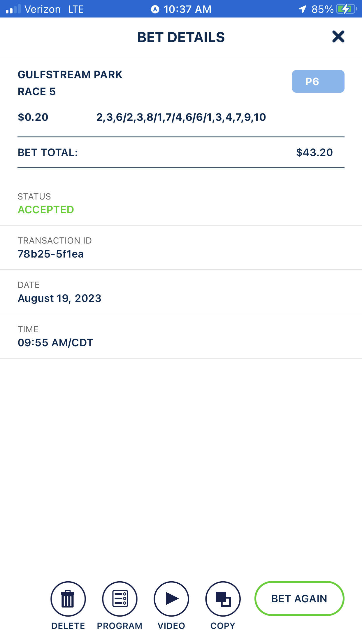Tap the trash can delete icon
Screen dimensions: 362x644
point(68,599)
